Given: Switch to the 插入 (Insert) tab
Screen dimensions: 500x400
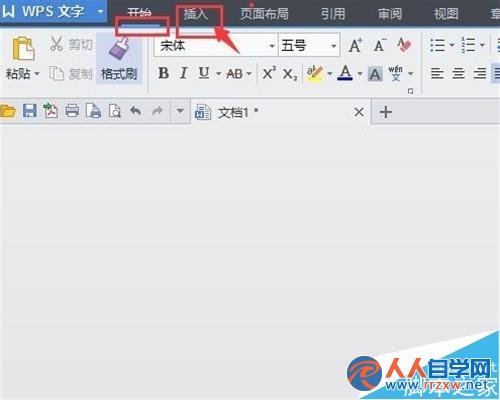Looking at the screenshot, I should 196,14.
